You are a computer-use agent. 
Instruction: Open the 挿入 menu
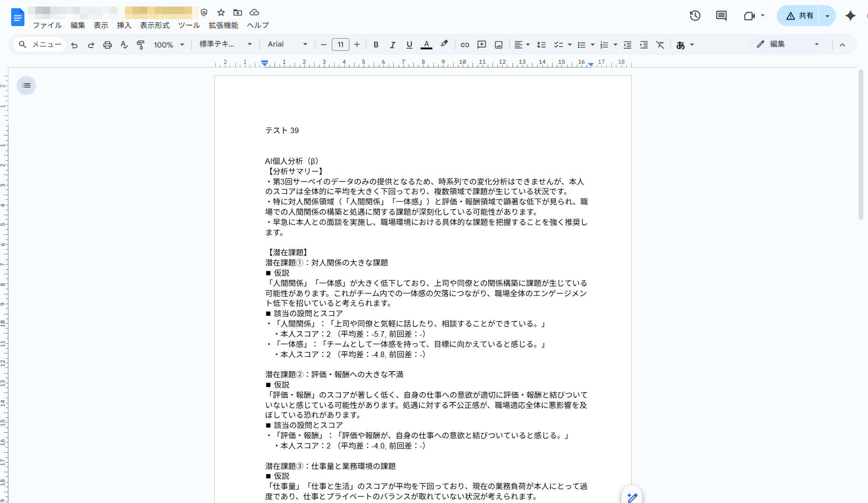124,25
